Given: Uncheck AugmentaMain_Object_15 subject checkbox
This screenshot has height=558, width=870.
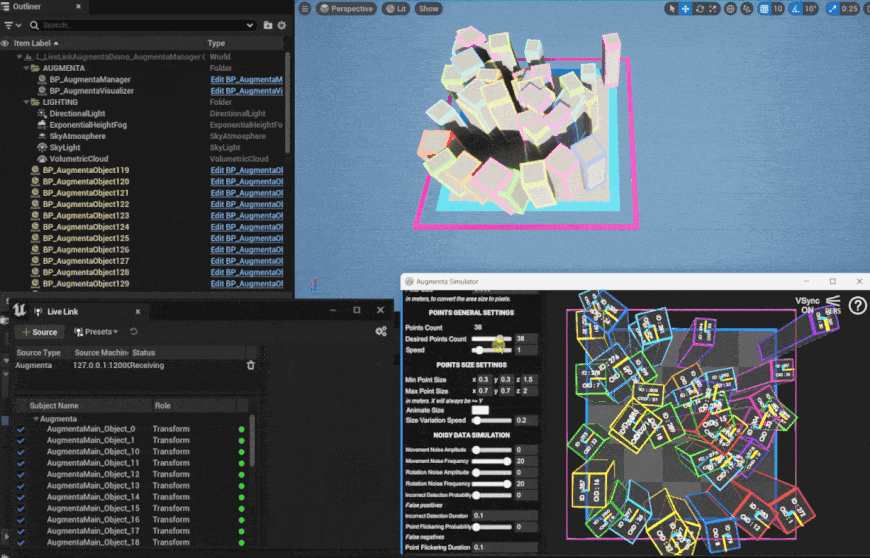Looking at the screenshot, I should pos(21,509).
